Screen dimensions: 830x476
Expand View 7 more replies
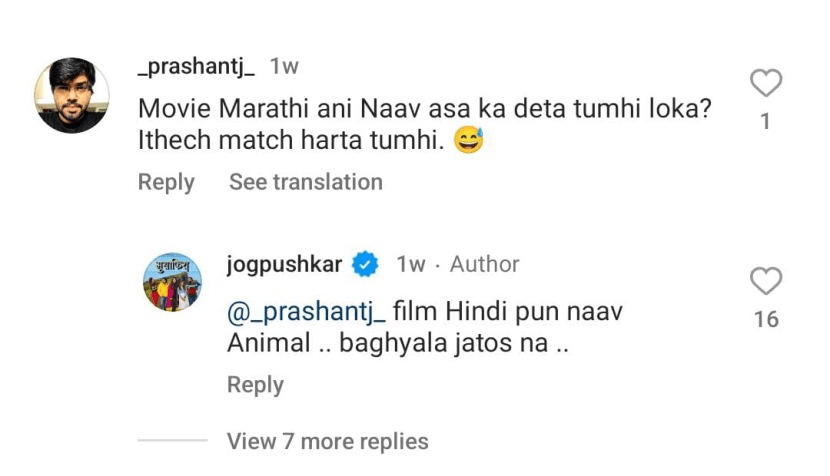(x=327, y=441)
